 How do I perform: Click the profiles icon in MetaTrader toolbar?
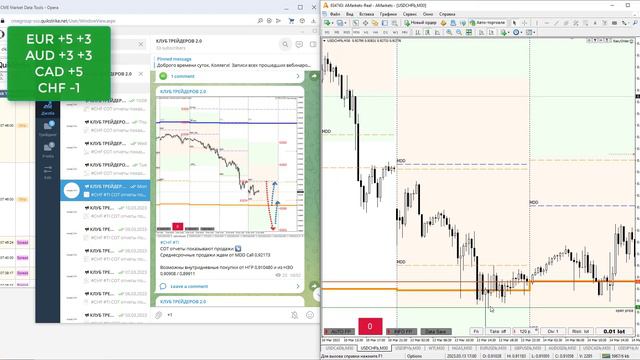[x=340, y=23]
